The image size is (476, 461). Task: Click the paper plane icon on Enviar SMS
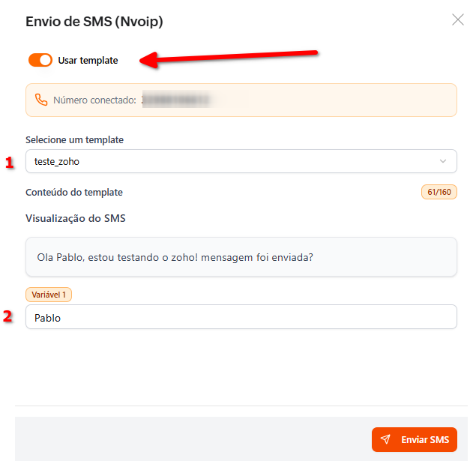pos(385,439)
